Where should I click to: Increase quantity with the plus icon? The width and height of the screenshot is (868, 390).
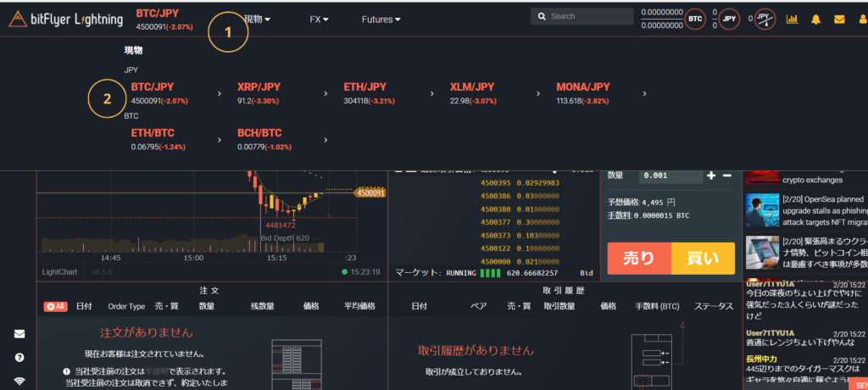pyautogui.click(x=711, y=175)
